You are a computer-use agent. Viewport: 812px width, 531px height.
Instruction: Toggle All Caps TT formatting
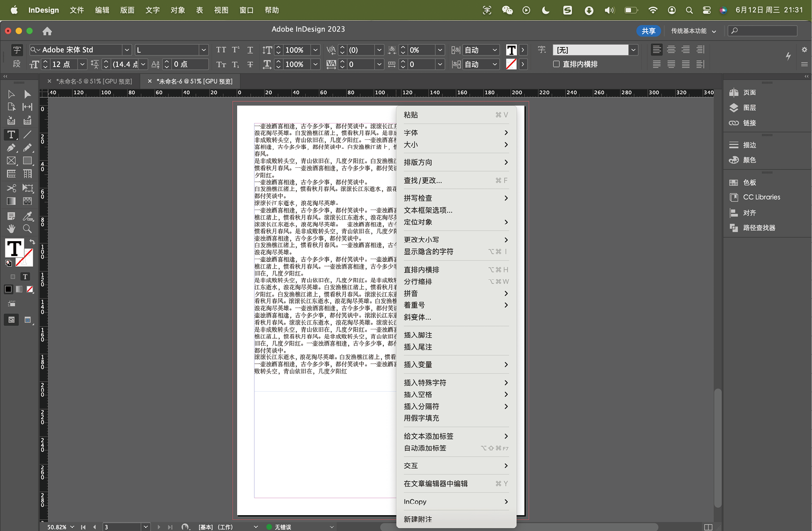(x=221, y=50)
